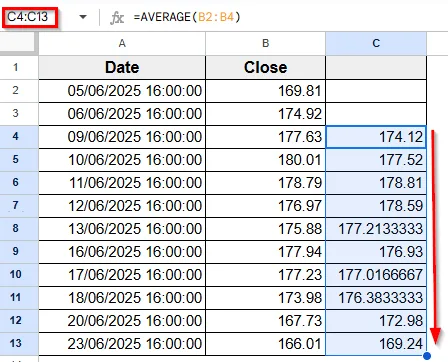Viewport: 448px width, 362px height.
Task: Click average cell showing 176.93
Action: [x=376, y=252]
